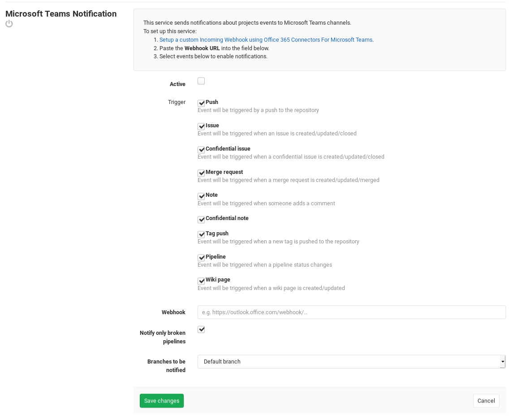Image resolution: width=517 pixels, height=420 pixels.
Task: Disable the Note trigger
Action: (x=201, y=196)
